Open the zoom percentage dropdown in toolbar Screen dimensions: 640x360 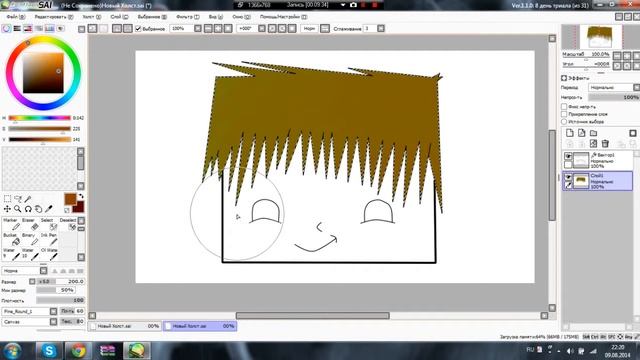[198, 29]
